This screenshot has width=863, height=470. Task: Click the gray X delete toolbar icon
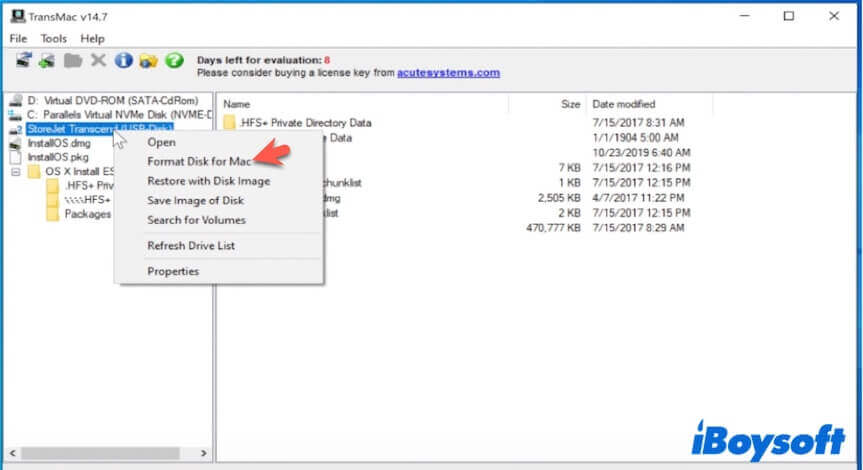(x=98, y=61)
